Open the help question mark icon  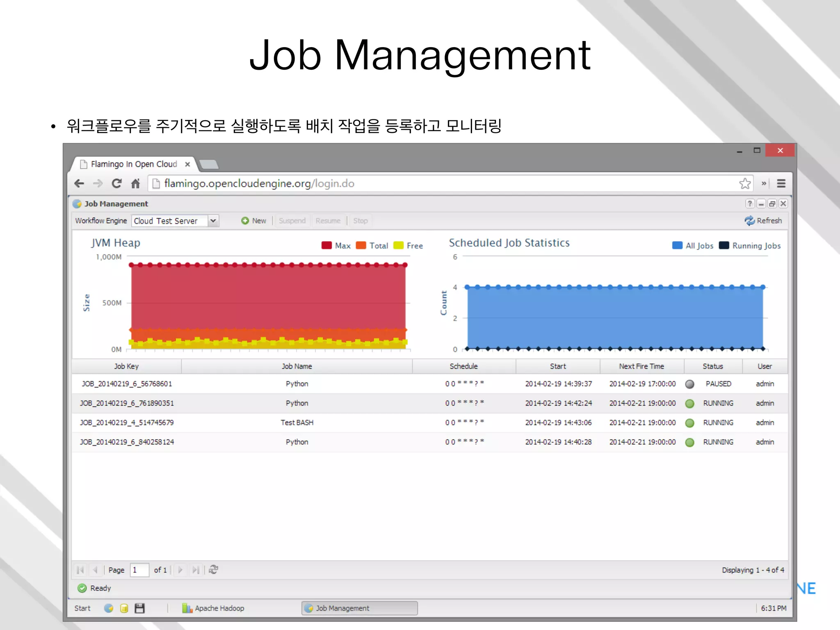click(750, 203)
